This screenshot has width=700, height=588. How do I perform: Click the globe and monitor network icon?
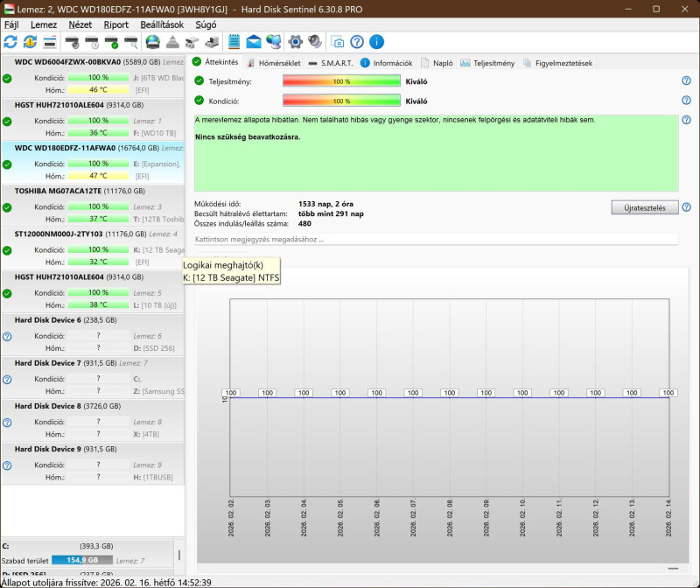click(x=273, y=42)
